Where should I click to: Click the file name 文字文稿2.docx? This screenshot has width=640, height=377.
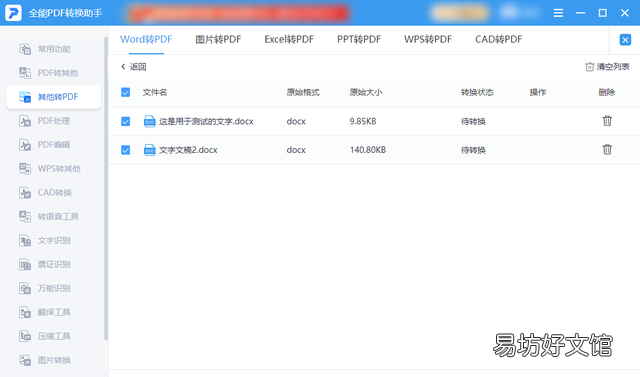pos(188,150)
